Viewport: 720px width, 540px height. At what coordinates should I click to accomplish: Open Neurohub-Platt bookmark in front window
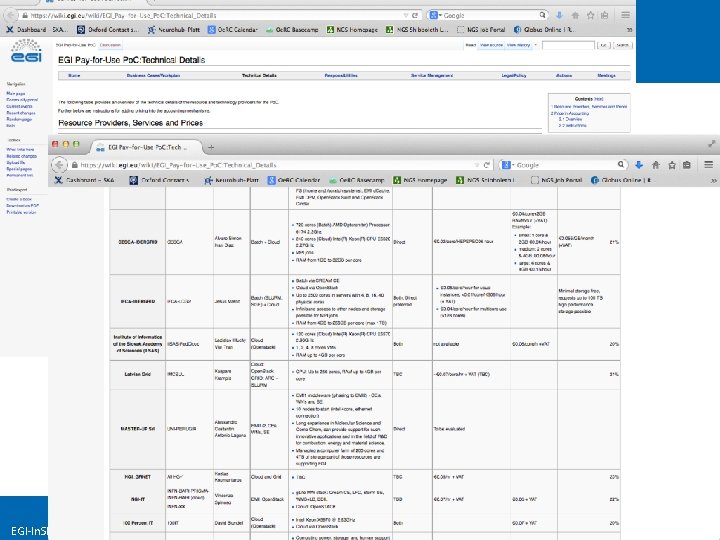point(231,180)
